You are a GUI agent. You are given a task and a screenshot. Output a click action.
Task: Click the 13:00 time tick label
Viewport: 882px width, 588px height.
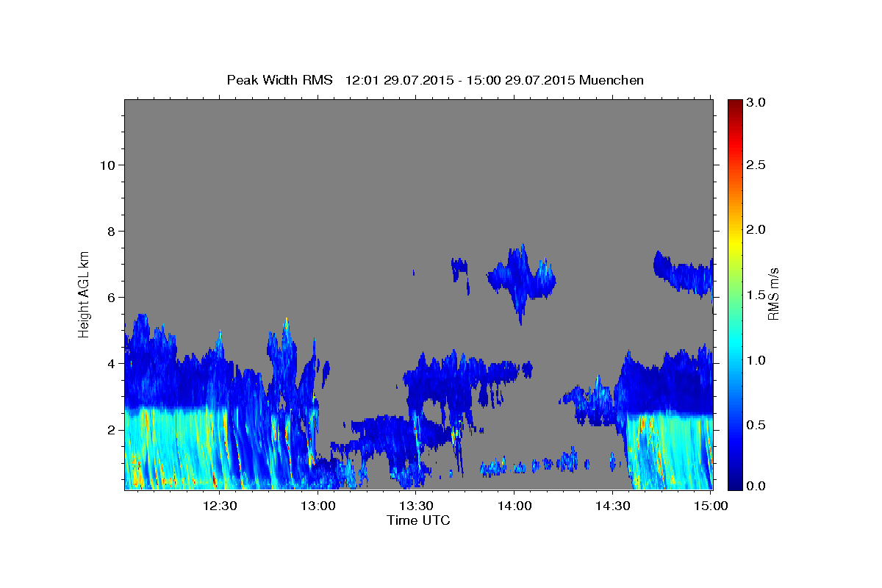coord(318,506)
